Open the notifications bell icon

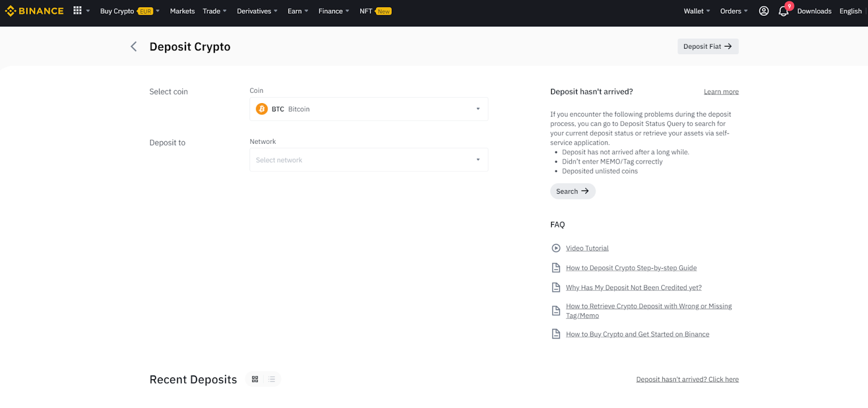pos(783,11)
